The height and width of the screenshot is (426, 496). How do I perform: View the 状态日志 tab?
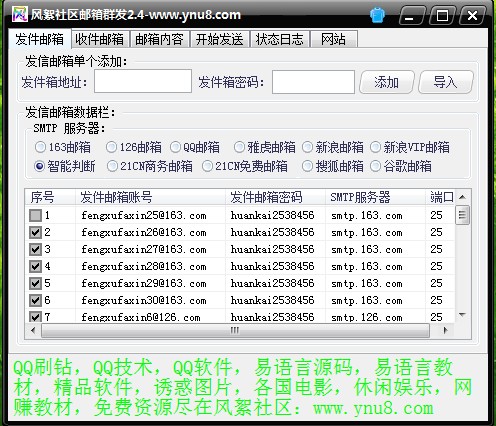click(x=280, y=39)
